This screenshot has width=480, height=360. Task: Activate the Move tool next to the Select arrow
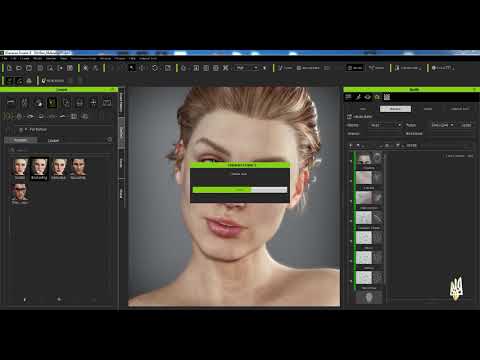pos(142,68)
